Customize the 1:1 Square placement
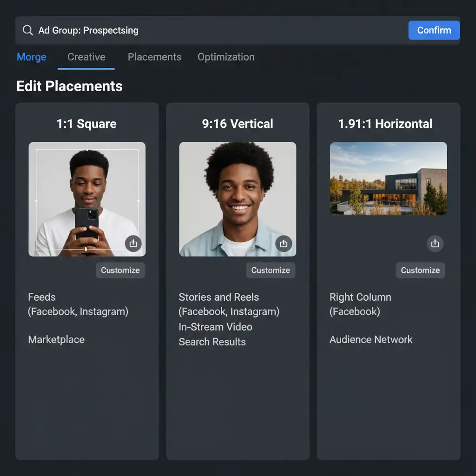 (x=120, y=270)
